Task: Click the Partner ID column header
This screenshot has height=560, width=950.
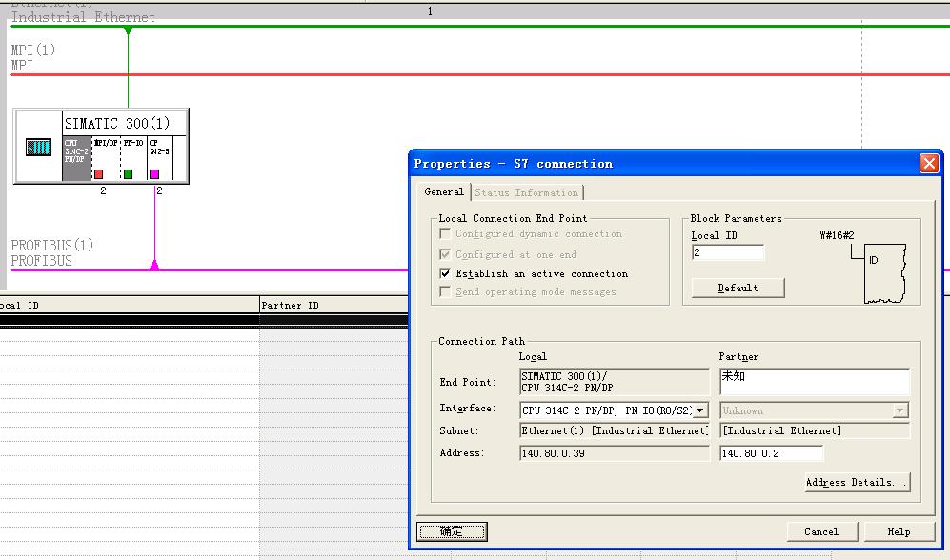Action: [334, 305]
